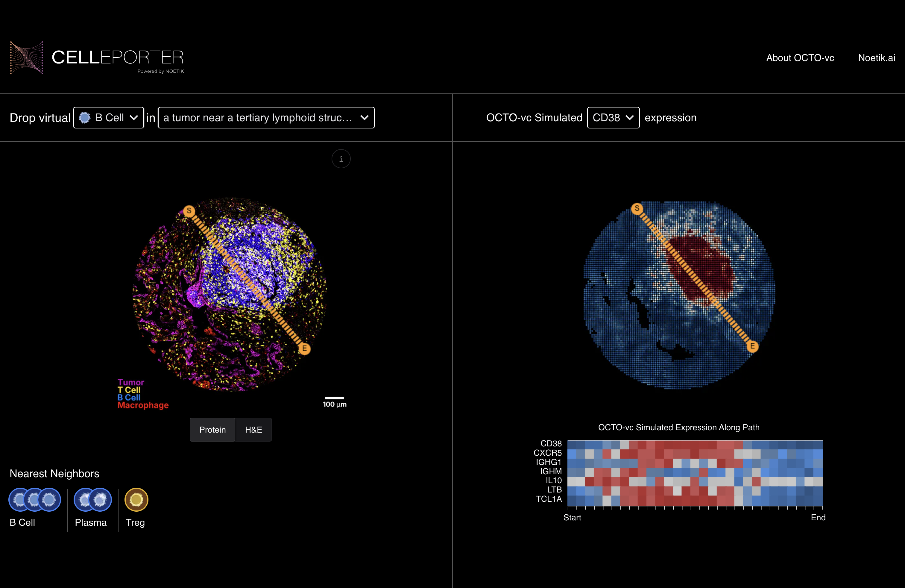905x588 pixels.
Task: Click the S start marker on protein image
Action: point(189,211)
